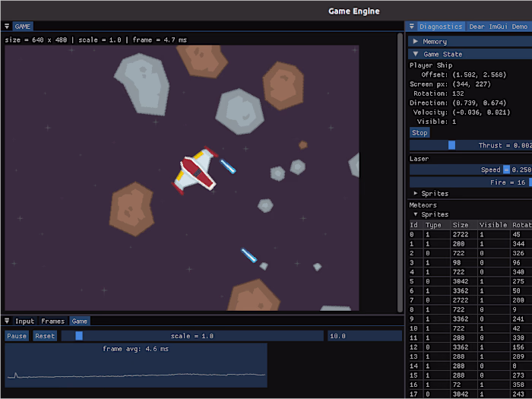Click the Player Ship Rotation: 132 value
This screenshot has width=532, height=399.
click(x=458, y=93)
